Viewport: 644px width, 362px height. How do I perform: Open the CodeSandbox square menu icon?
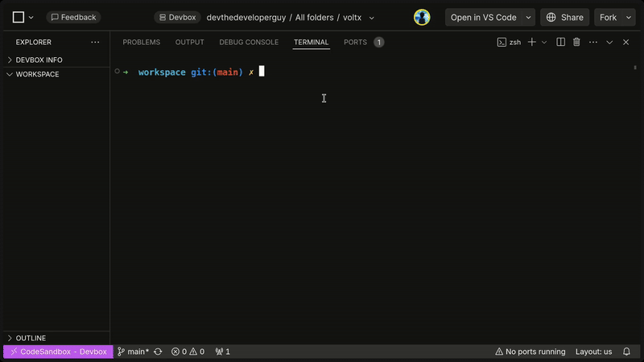pyautogui.click(x=18, y=17)
